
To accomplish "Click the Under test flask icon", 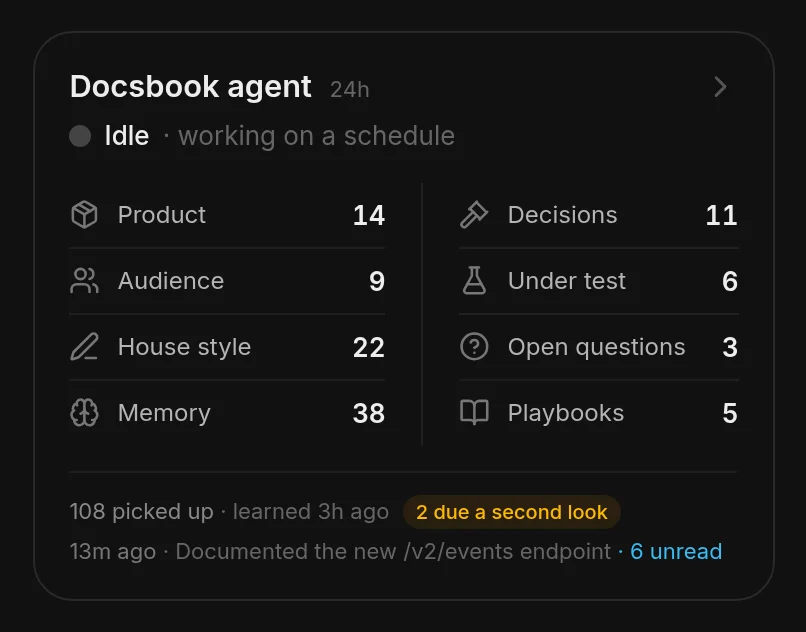I will click(x=474, y=281).
